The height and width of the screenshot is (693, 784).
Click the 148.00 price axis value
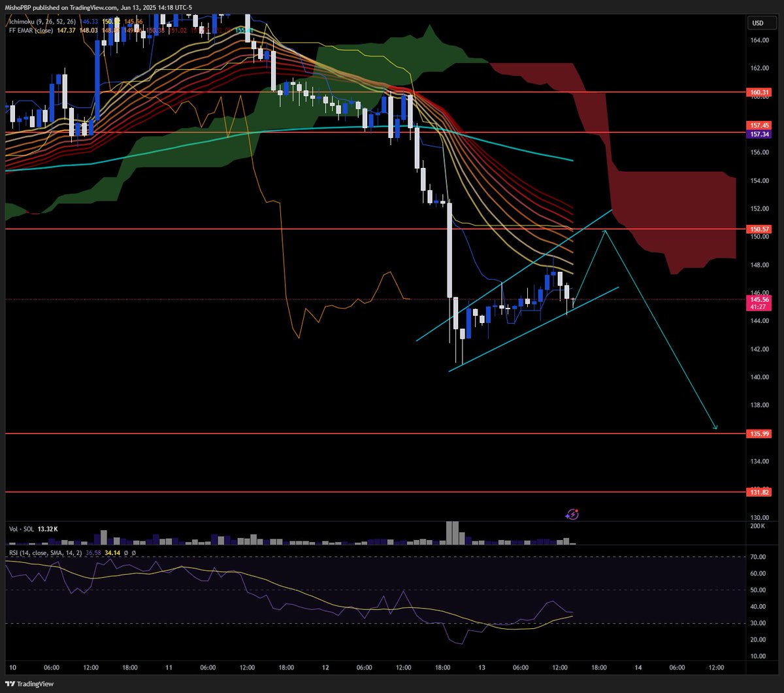tap(759, 265)
